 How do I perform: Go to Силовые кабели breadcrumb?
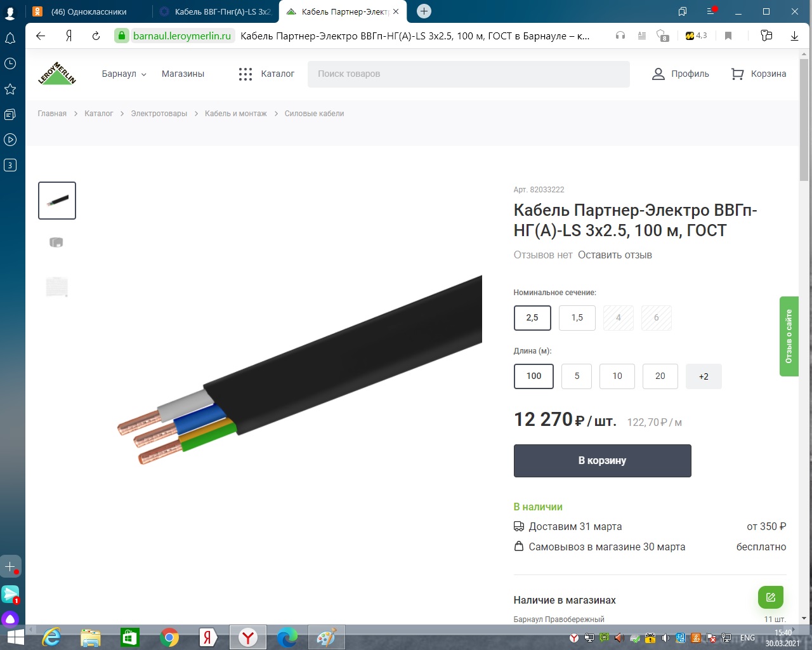tap(315, 114)
